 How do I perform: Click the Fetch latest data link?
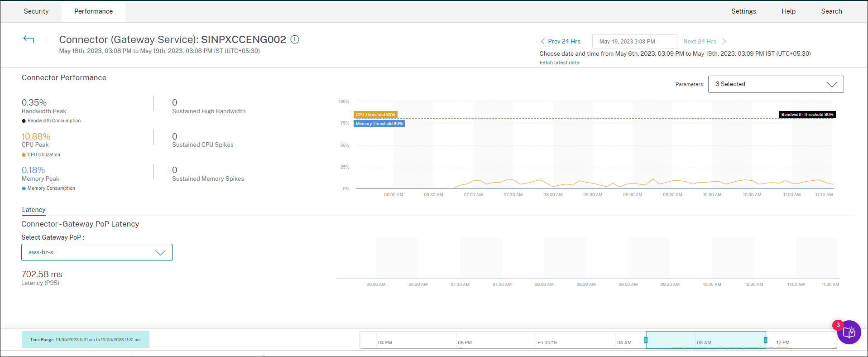pyautogui.click(x=559, y=63)
